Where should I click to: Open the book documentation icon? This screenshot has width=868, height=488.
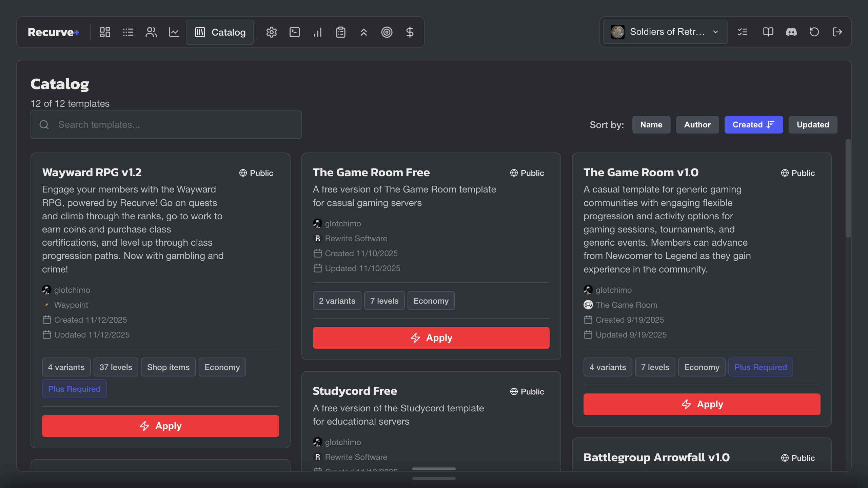(x=768, y=32)
